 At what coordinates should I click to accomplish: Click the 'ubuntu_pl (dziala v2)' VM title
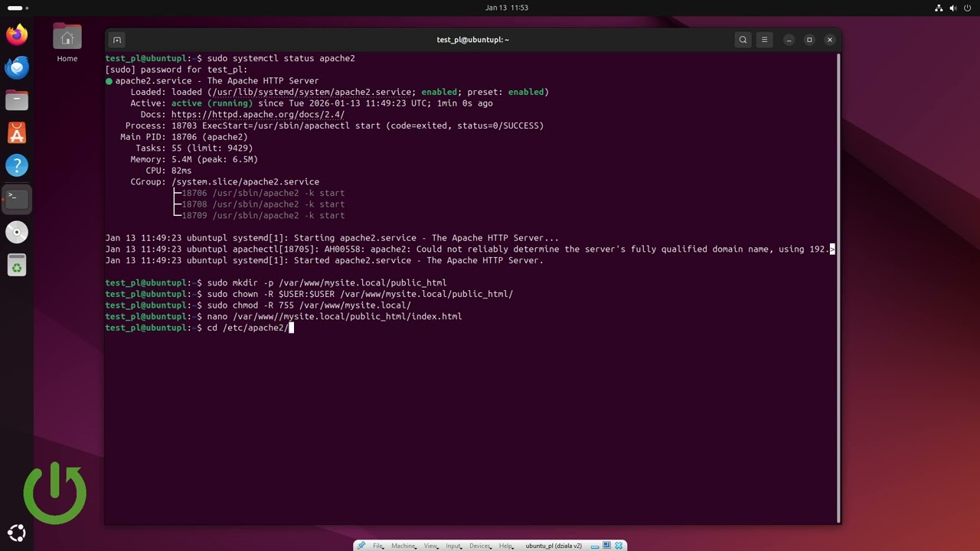coord(554,546)
